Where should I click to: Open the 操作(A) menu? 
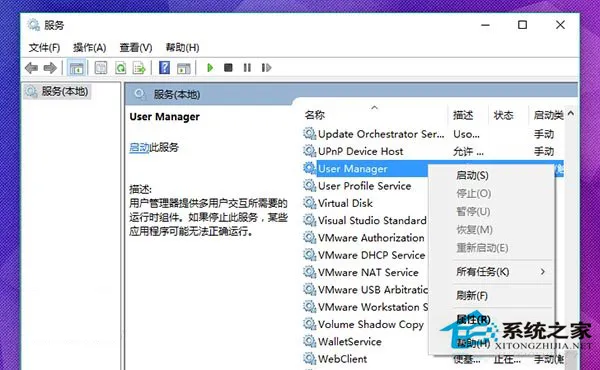(x=90, y=48)
